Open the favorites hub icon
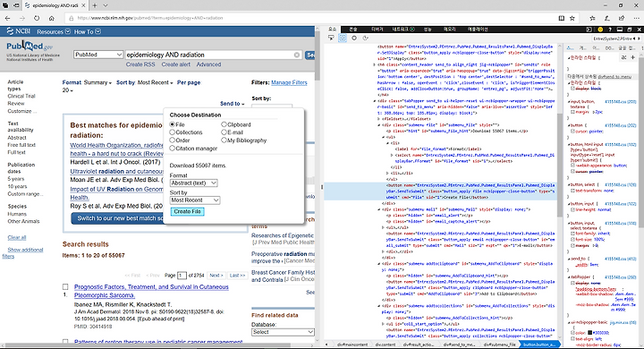The width and height of the screenshot is (644, 349). (592, 18)
